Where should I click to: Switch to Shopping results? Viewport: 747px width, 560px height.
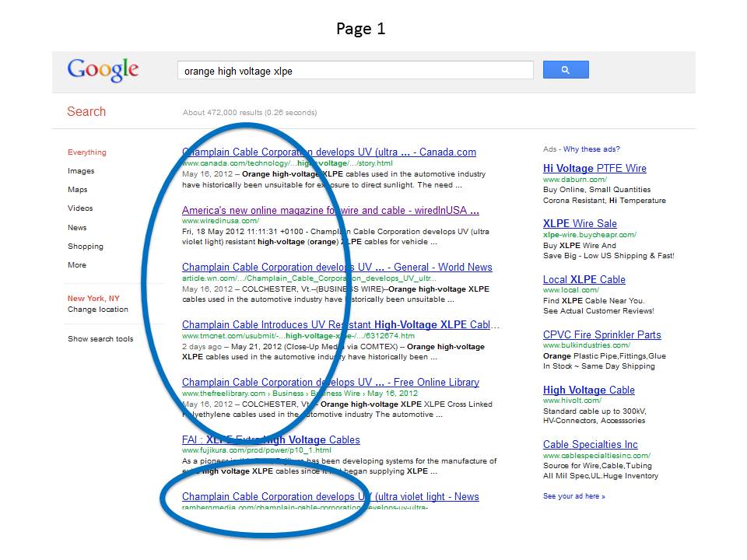click(x=86, y=247)
